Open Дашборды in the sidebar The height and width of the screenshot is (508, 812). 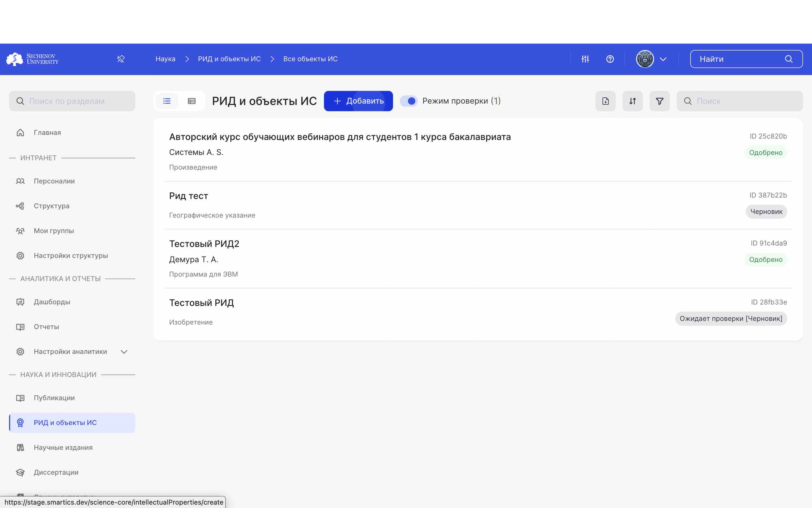pos(72,302)
